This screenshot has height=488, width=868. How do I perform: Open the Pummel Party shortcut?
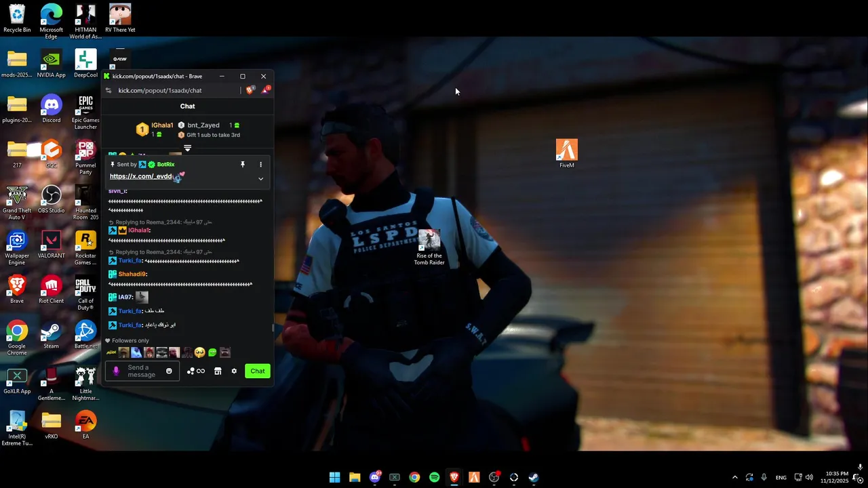(x=85, y=157)
